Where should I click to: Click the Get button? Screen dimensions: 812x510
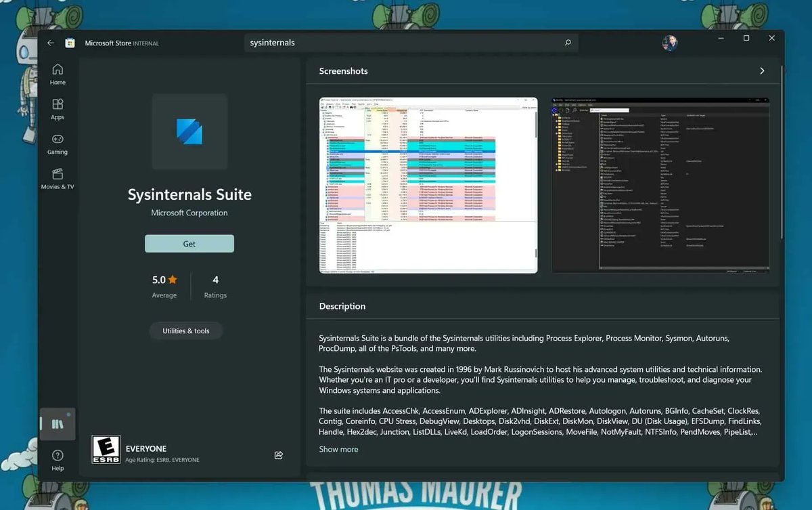(189, 244)
